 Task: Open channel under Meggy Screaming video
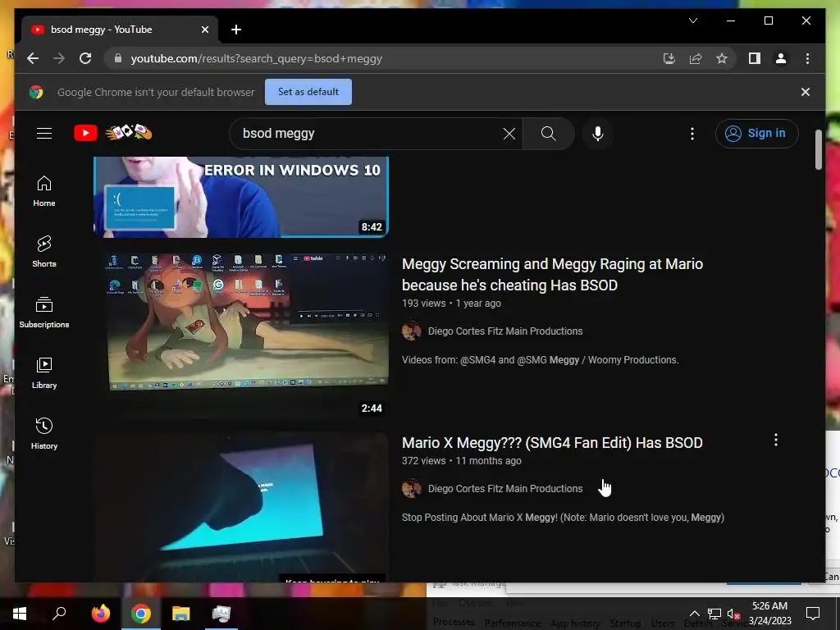click(505, 331)
